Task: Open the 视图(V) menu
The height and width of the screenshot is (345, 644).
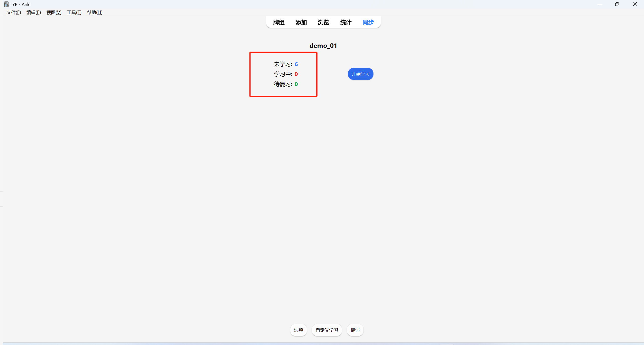Action: pos(54,13)
